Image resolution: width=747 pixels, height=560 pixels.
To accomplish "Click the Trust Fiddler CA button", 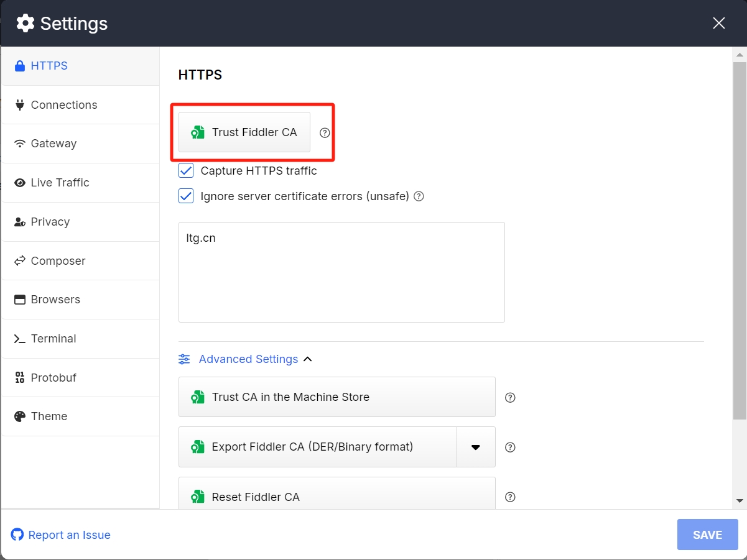I will pyautogui.click(x=244, y=132).
